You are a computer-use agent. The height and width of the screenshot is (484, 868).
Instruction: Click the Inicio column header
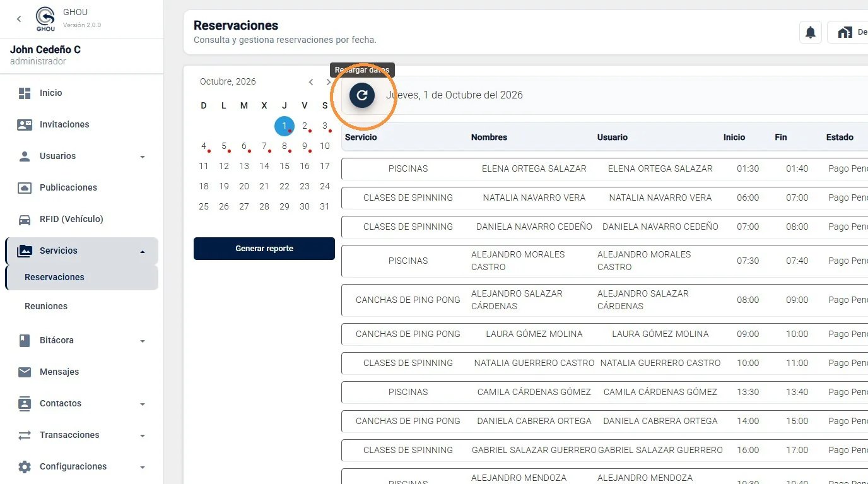click(x=734, y=138)
